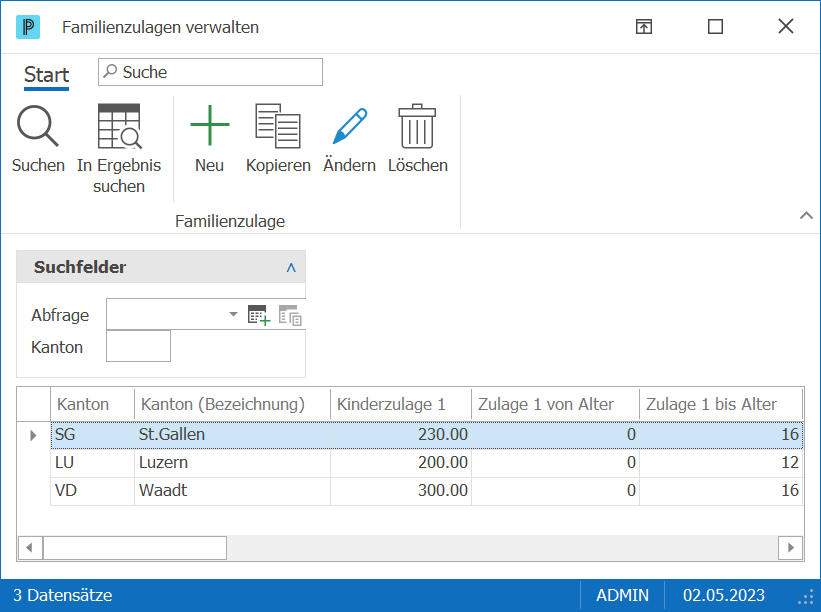Click the manage queries icon beside Abfrage
821x612 pixels.
point(290,315)
